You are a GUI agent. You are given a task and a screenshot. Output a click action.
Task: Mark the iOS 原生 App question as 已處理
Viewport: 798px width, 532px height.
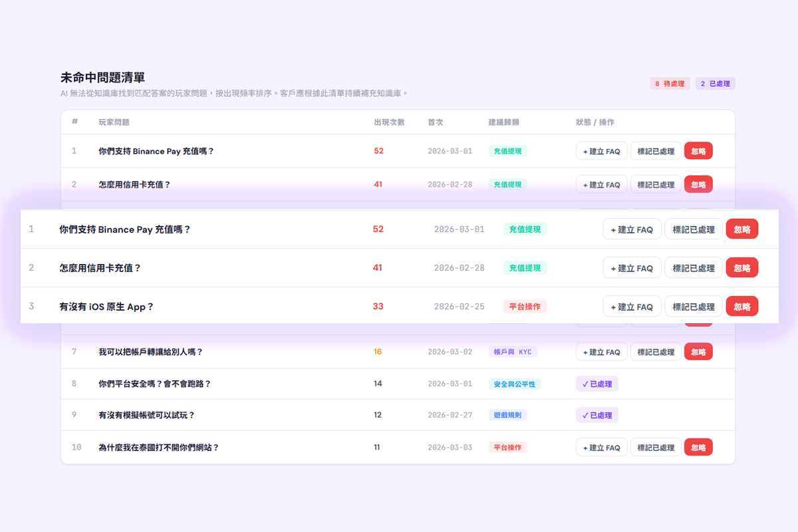click(693, 307)
